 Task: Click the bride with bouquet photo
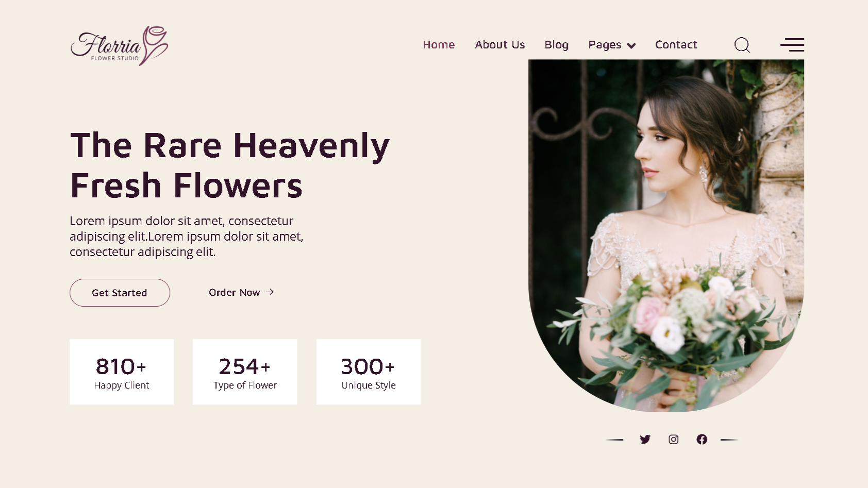coord(666,235)
